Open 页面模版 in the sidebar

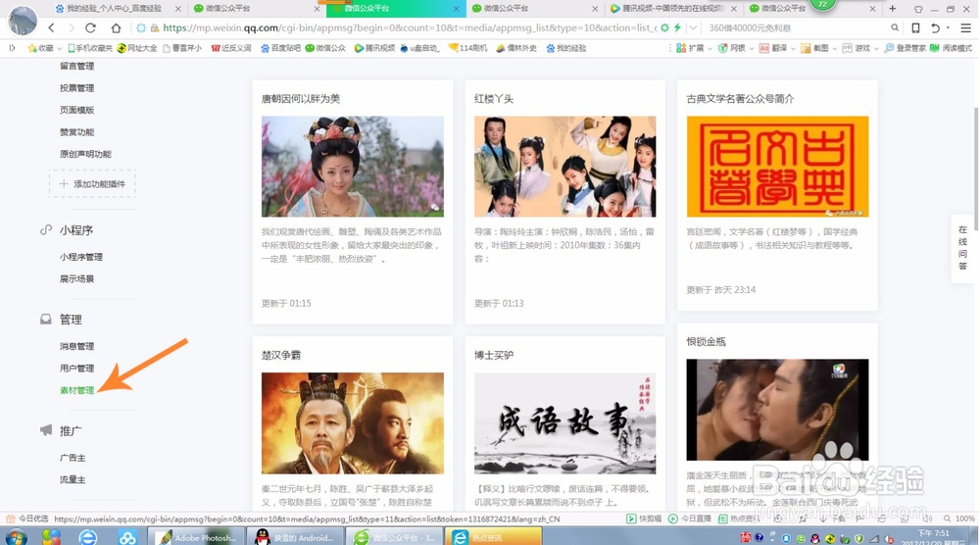(76, 110)
